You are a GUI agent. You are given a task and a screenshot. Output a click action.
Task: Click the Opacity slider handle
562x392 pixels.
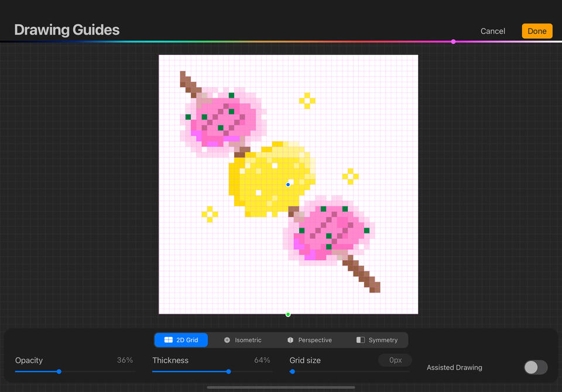(x=59, y=372)
